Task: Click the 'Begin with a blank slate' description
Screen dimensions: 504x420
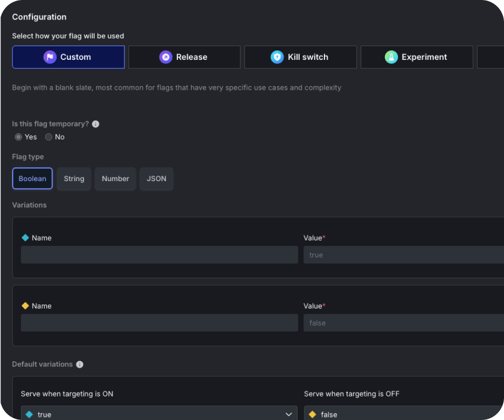Action: coord(176,88)
